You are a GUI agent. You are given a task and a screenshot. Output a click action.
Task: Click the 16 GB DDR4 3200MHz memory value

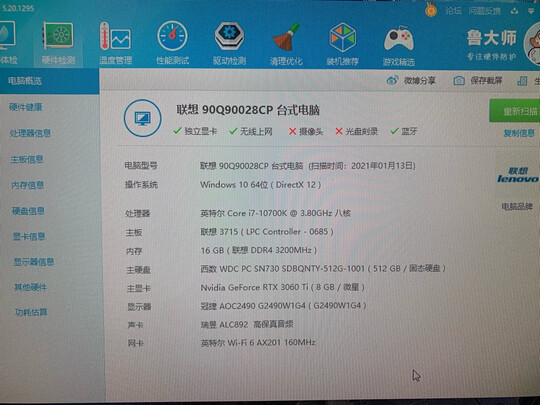tap(259, 250)
